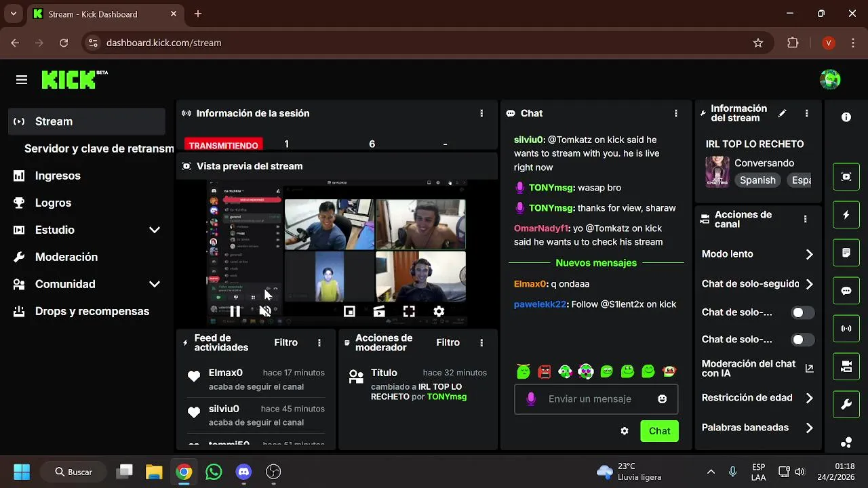Open Filtro in Acciones de moderador
The height and width of the screenshot is (488, 868).
[x=448, y=342]
